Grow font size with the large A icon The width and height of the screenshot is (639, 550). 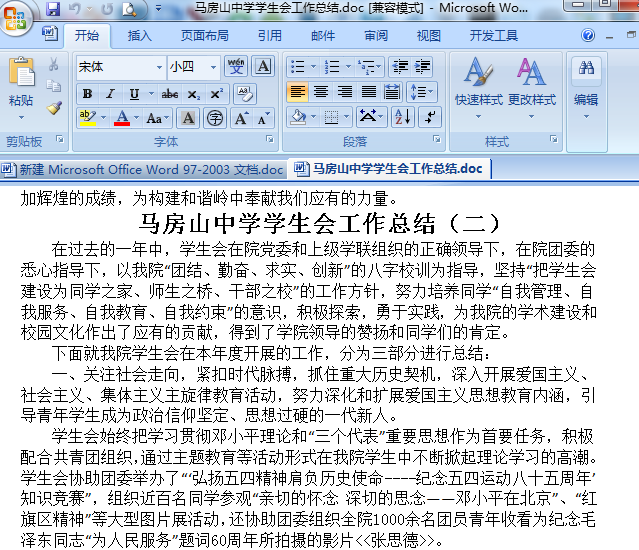(x=241, y=118)
